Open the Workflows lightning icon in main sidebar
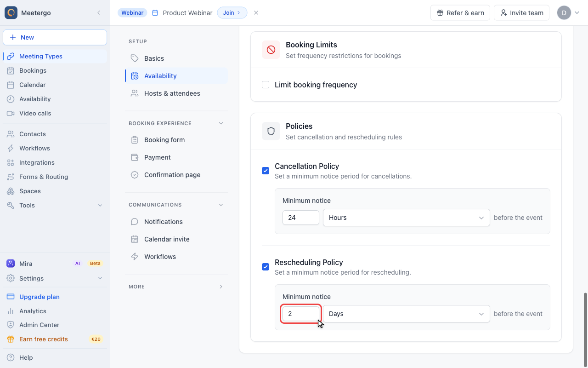The height and width of the screenshot is (368, 588). 11,148
